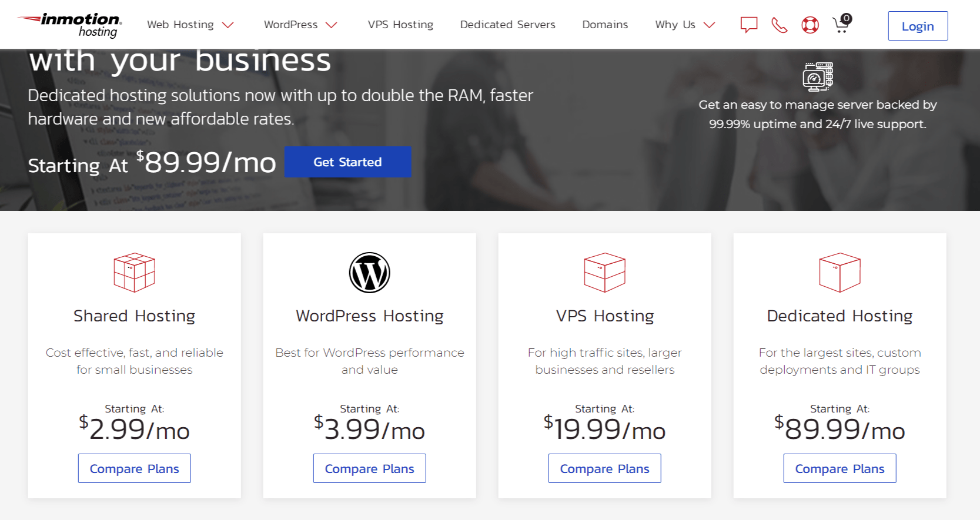
Task: Click the Get Started button
Action: [x=347, y=162]
